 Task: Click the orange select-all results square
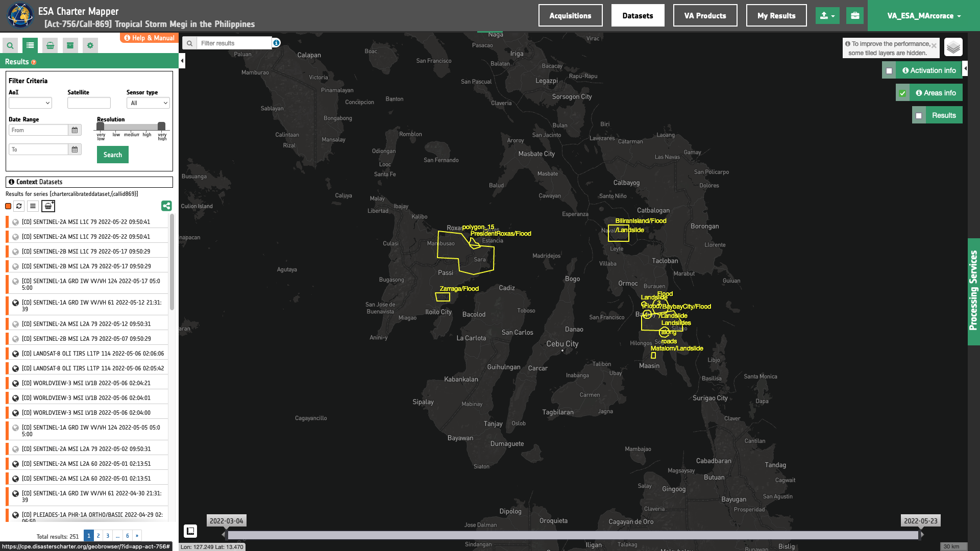[8, 206]
